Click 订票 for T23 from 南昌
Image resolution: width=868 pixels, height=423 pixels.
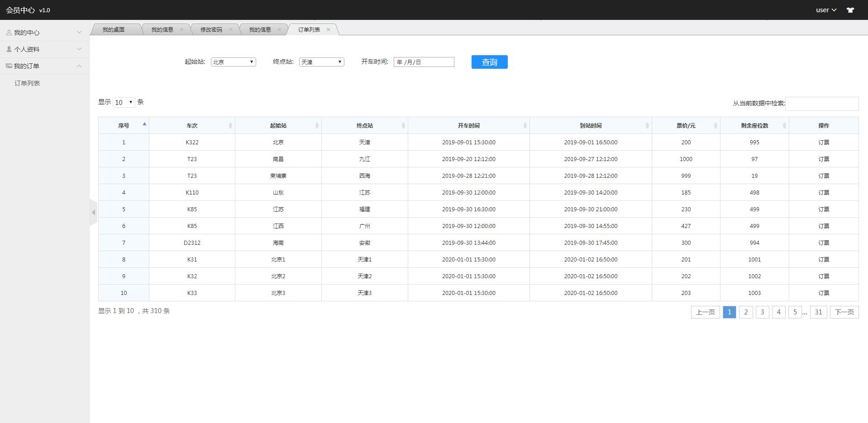(x=824, y=159)
